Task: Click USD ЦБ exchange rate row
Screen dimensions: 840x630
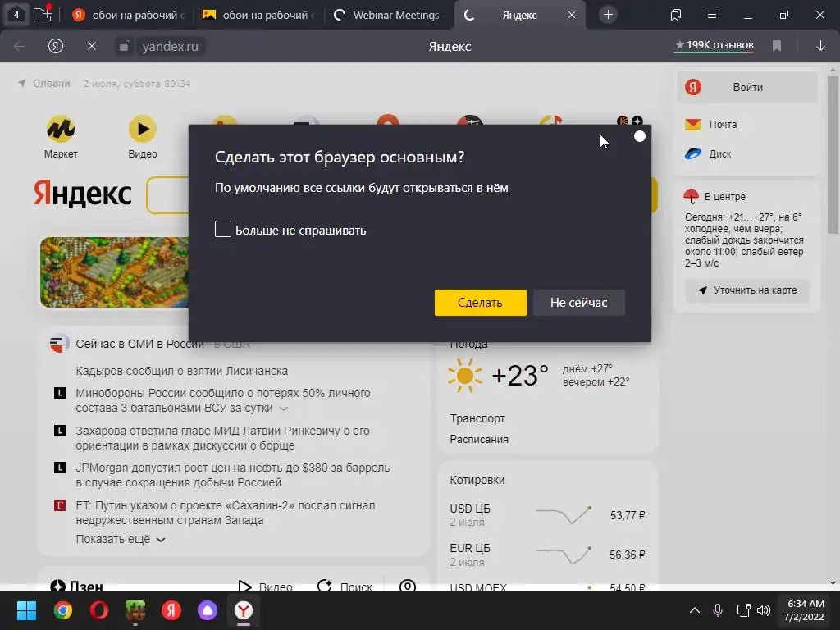Action: pos(547,515)
